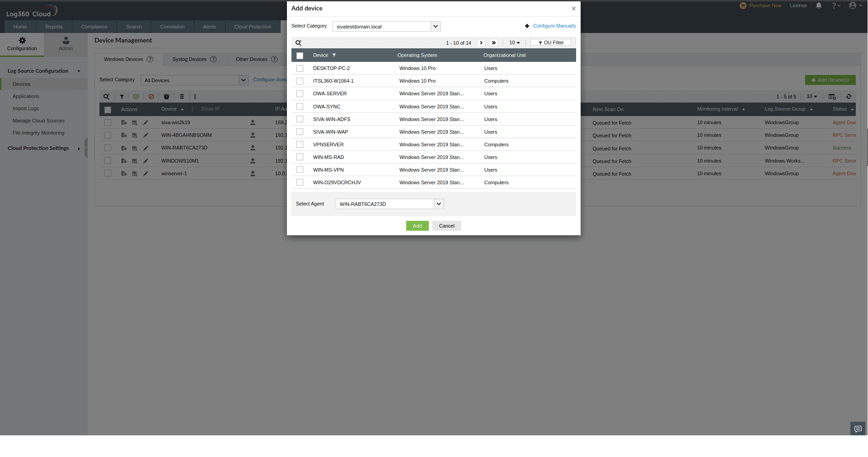
Task: Click the trash icon to delete devices
Action: pyautogui.click(x=182, y=97)
